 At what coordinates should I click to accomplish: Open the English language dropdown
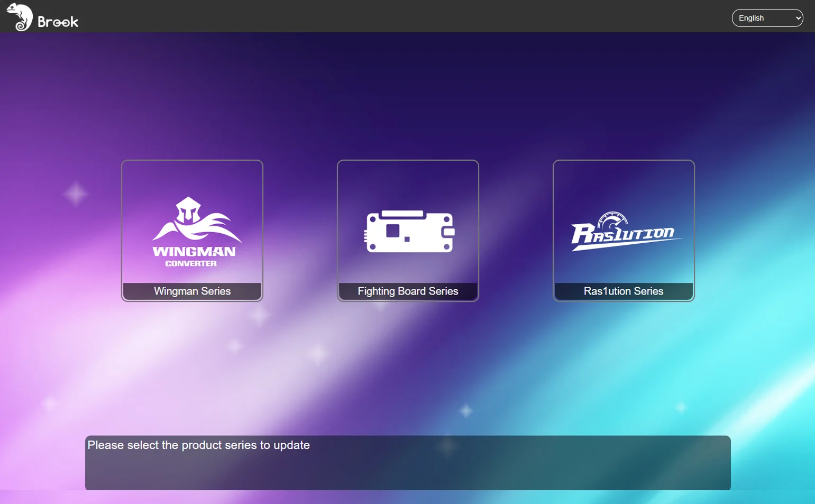point(767,18)
